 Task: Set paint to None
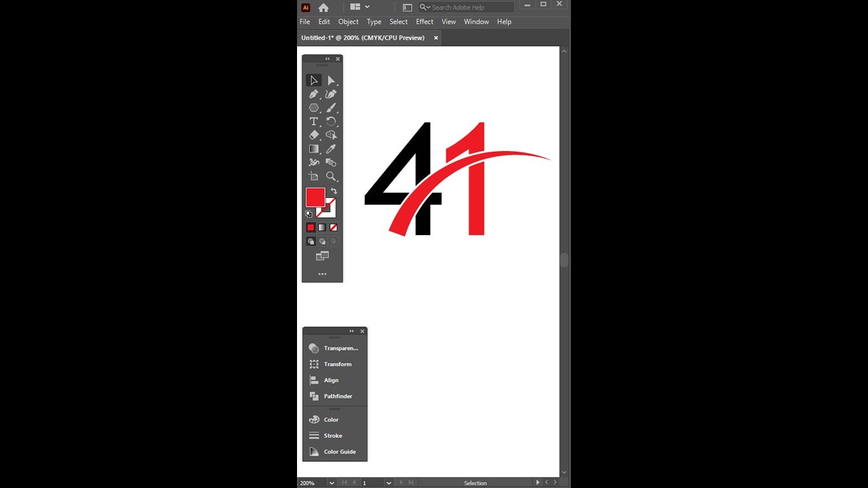click(x=333, y=228)
